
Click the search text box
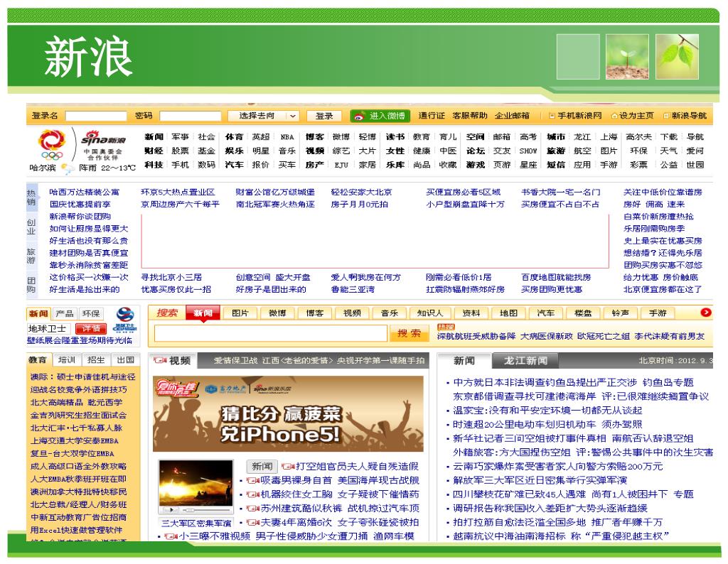point(270,333)
